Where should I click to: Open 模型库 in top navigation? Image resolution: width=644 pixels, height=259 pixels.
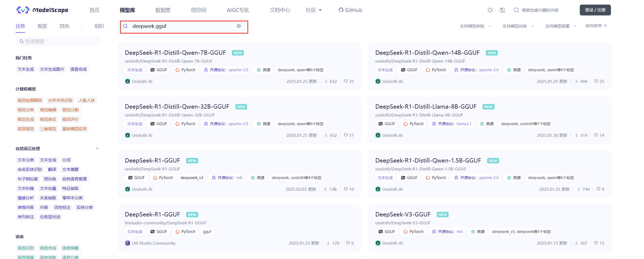click(128, 10)
